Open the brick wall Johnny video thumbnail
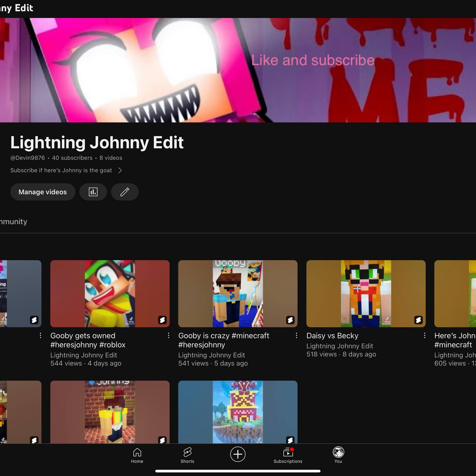The image size is (476, 476). [x=110, y=412]
